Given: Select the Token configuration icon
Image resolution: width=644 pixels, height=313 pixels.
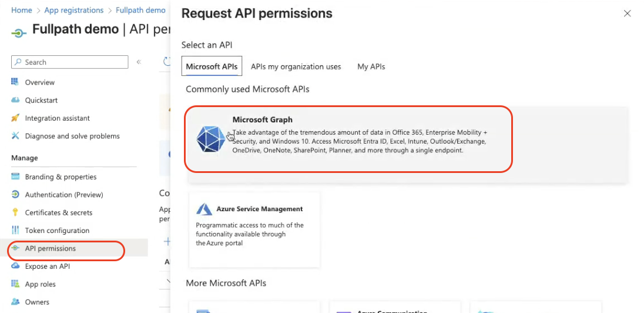Looking at the screenshot, I should coord(15,230).
